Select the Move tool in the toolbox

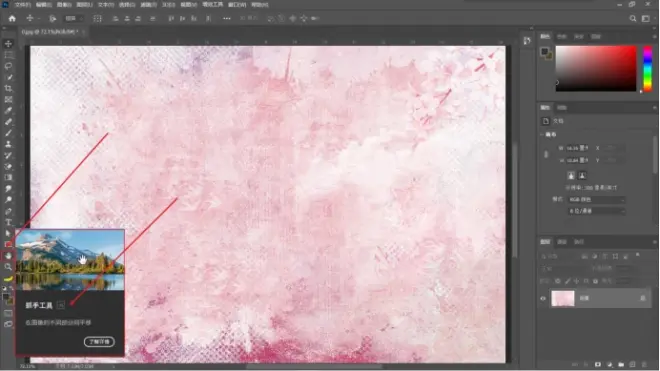tap(8, 44)
